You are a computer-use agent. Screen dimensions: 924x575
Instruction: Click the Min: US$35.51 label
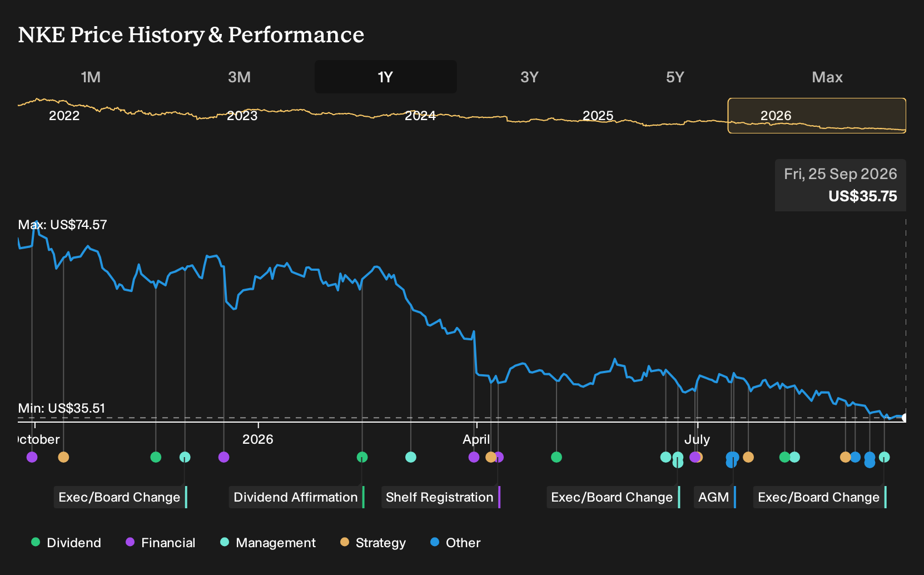coord(62,408)
